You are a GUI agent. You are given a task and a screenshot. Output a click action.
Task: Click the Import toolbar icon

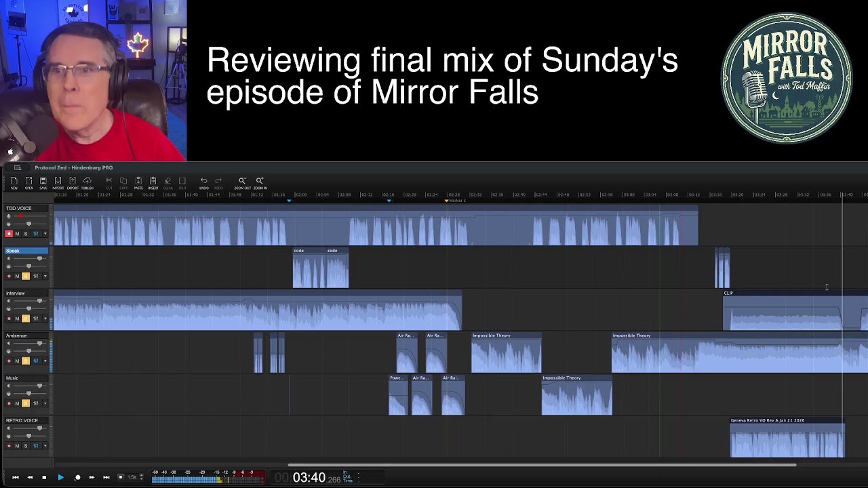pyautogui.click(x=58, y=181)
